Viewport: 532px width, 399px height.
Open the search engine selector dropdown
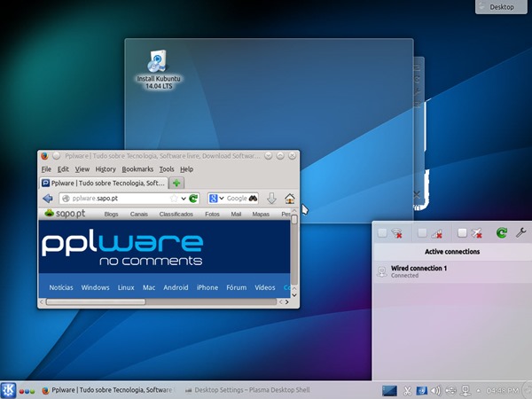221,199
